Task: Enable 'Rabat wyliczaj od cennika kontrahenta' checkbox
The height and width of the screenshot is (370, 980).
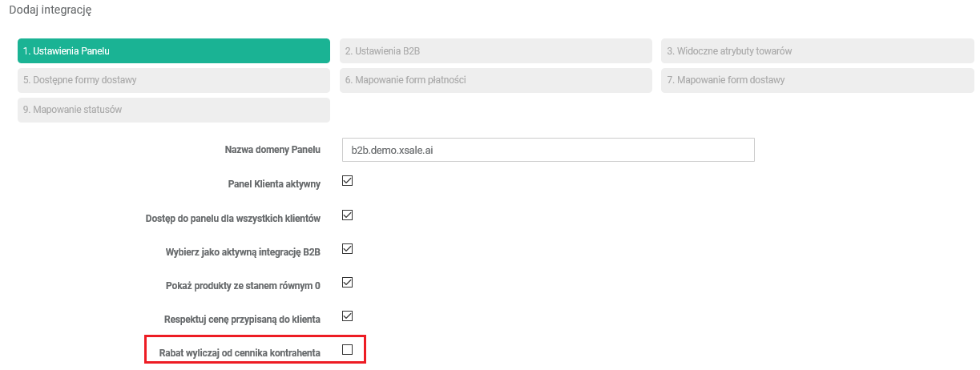Action: (x=348, y=350)
